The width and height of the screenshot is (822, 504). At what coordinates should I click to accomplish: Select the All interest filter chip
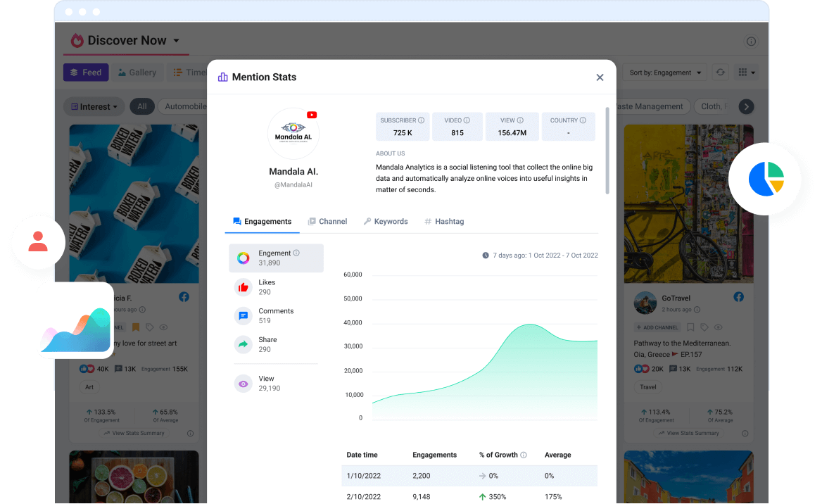pos(142,107)
